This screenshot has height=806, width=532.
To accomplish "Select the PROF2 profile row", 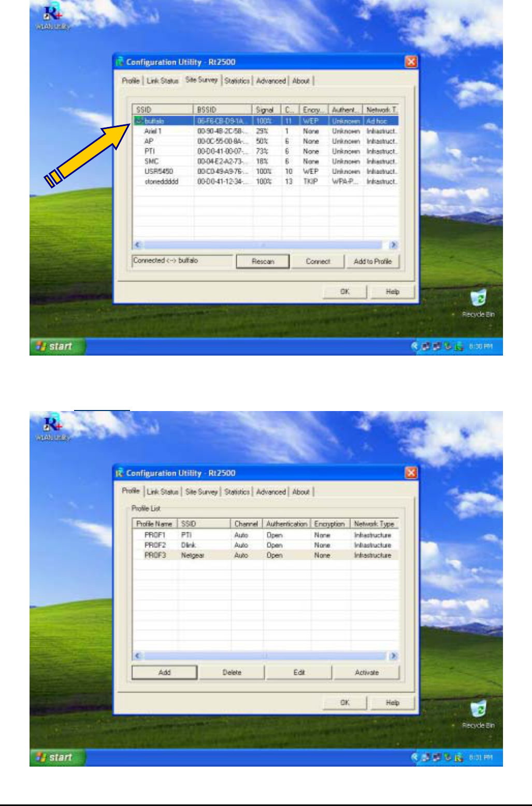I will pos(266,545).
